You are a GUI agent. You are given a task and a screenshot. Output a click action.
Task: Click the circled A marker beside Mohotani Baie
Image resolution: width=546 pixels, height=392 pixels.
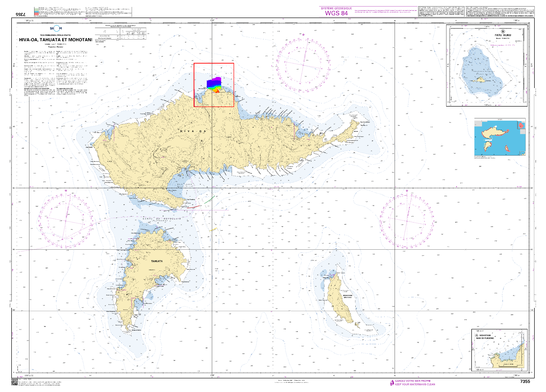click(476, 335)
